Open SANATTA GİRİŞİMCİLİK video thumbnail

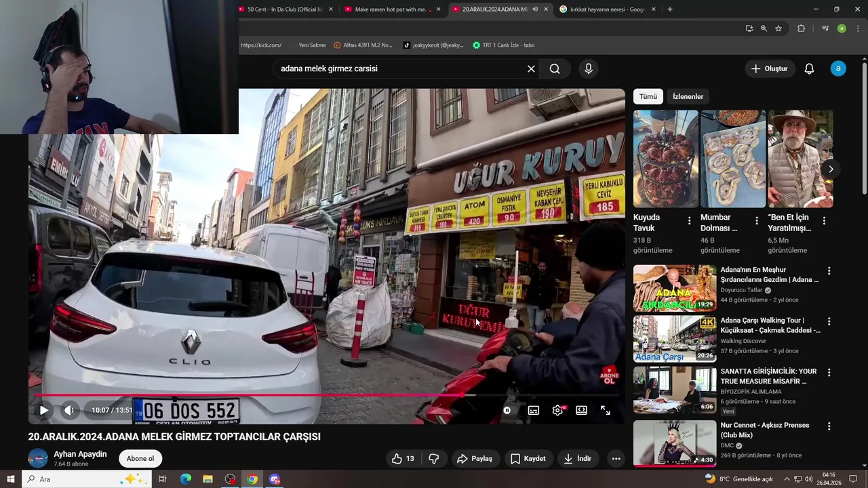pos(675,390)
